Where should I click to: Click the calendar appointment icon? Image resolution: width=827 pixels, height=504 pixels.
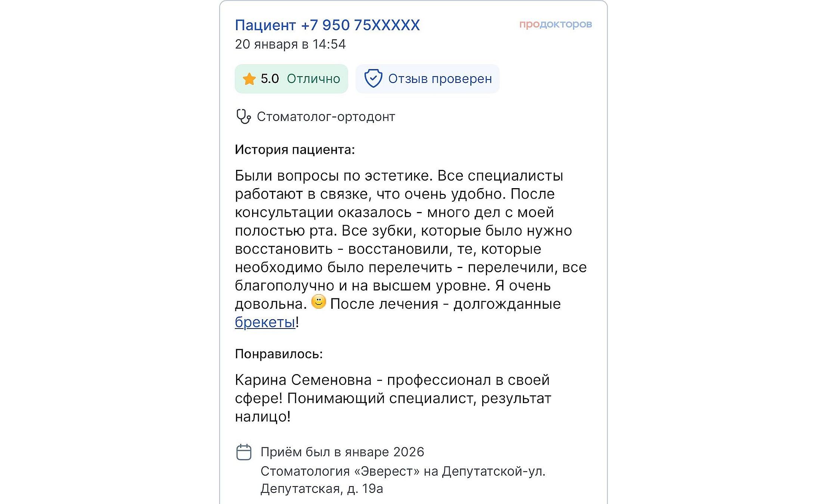tap(244, 452)
